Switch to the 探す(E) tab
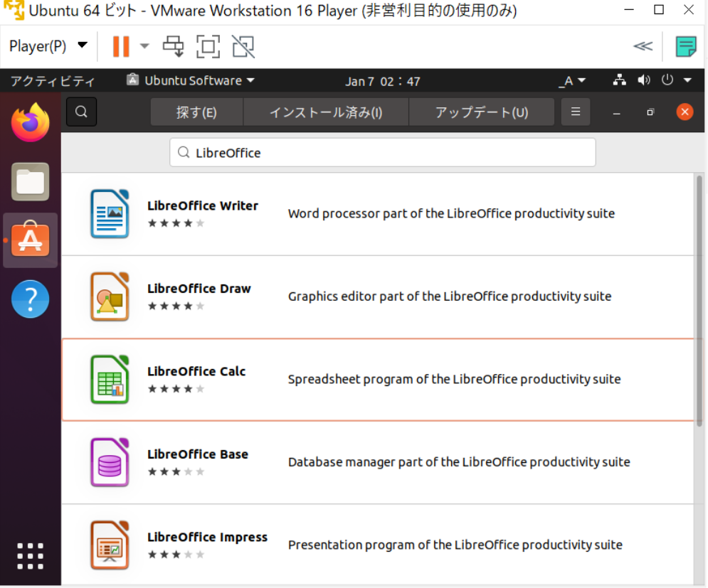The height and width of the screenshot is (588, 708). (196, 112)
